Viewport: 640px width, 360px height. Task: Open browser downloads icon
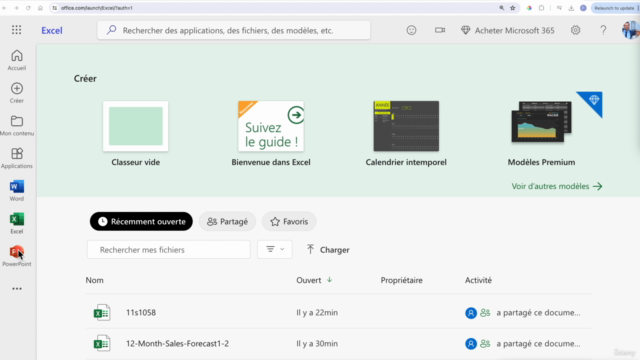tap(571, 8)
